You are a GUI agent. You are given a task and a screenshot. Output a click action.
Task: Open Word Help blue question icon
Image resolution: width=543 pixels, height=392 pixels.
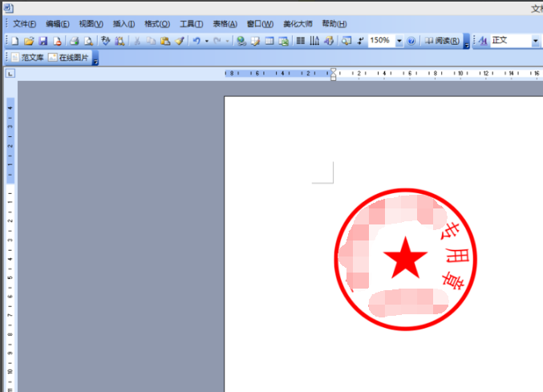click(x=411, y=41)
